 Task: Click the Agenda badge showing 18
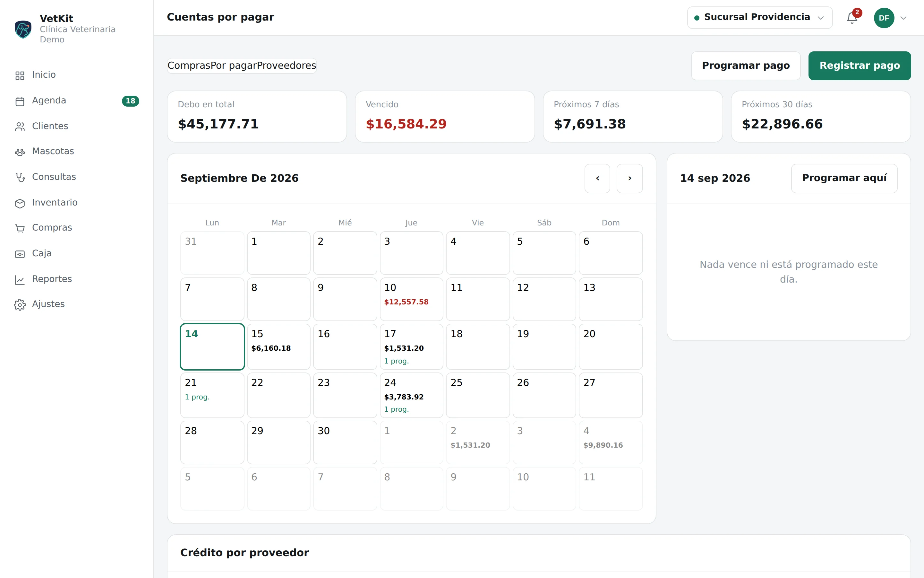pyautogui.click(x=130, y=101)
